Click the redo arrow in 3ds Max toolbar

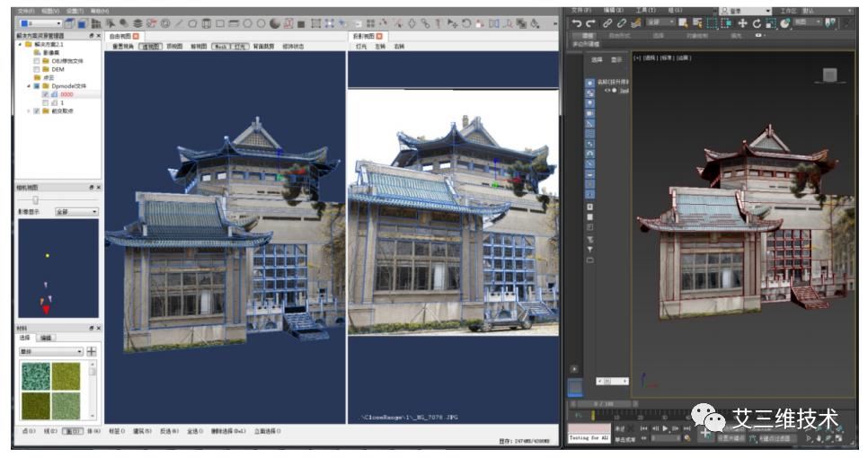pos(590,23)
